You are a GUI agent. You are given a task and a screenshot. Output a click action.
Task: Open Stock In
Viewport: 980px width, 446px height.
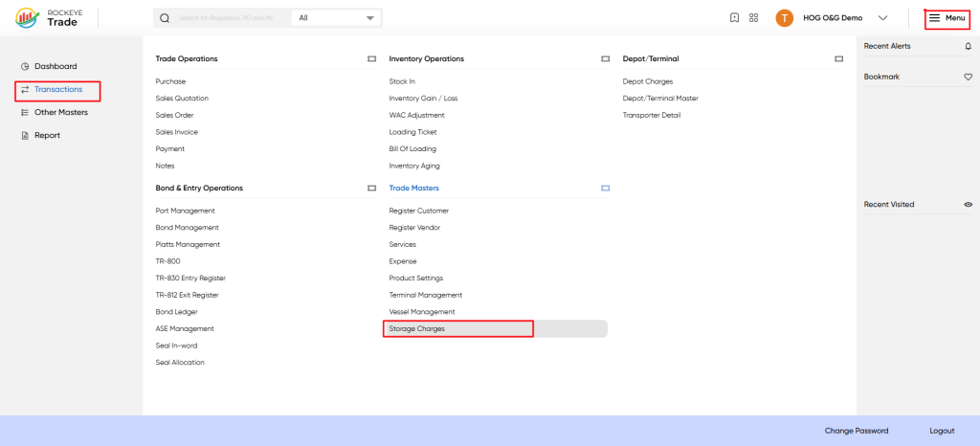402,81
